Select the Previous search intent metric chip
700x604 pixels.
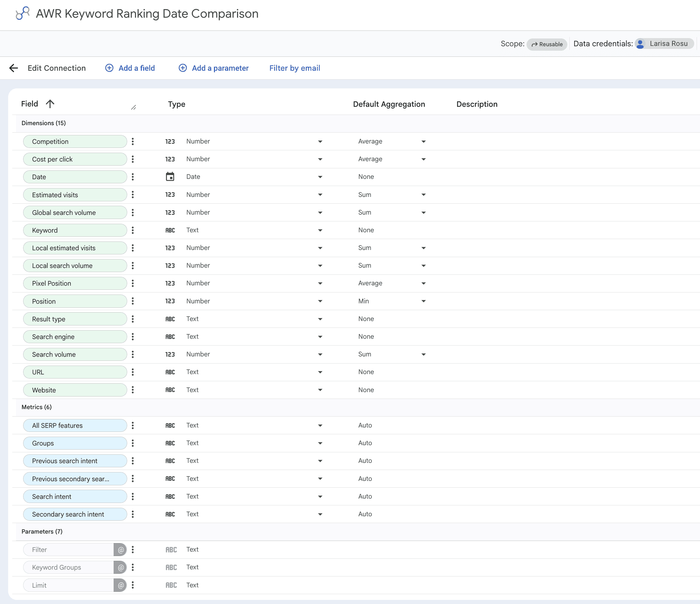pos(75,461)
